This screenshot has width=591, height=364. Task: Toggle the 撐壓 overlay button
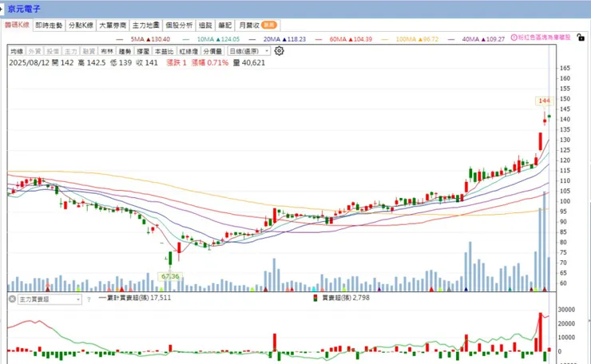tap(143, 51)
